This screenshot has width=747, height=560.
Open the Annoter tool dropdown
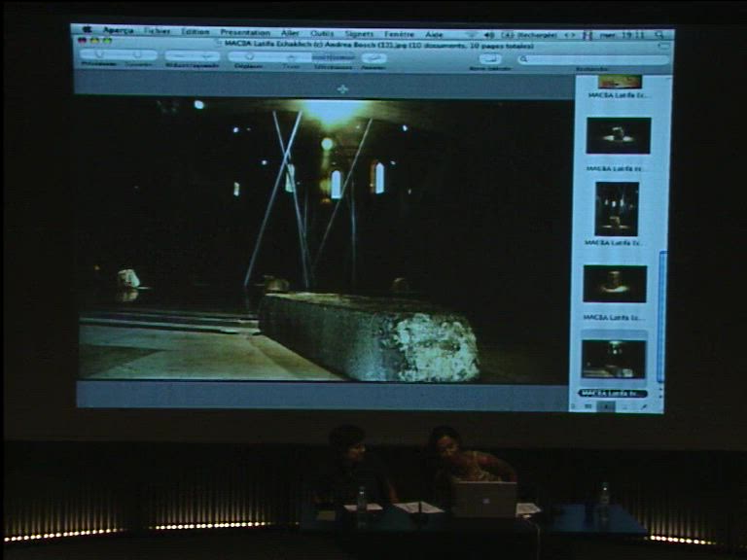373,57
